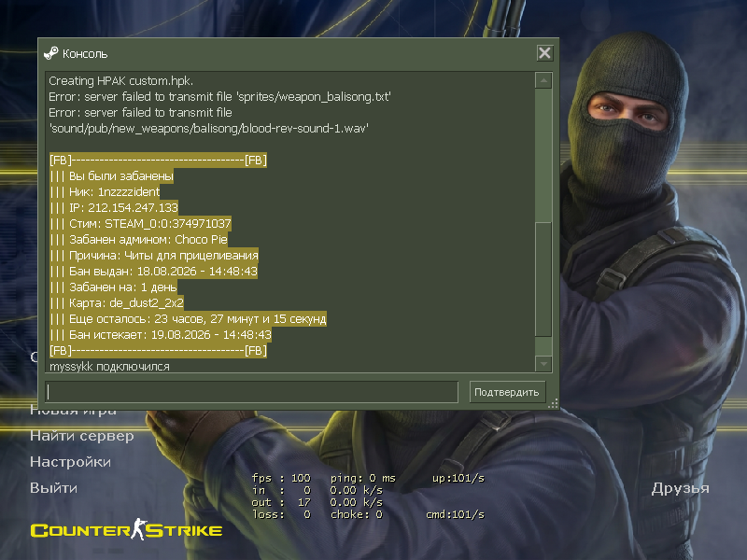Image resolution: width=747 pixels, height=560 pixels.
Task: Click 'Карта: de_dust2_2x2' line
Action: 117,302
